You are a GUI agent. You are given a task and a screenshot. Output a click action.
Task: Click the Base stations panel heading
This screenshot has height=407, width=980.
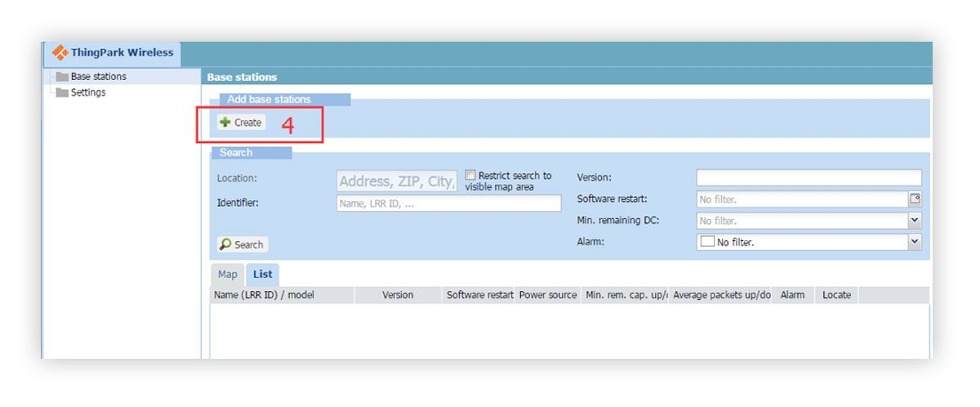click(243, 77)
